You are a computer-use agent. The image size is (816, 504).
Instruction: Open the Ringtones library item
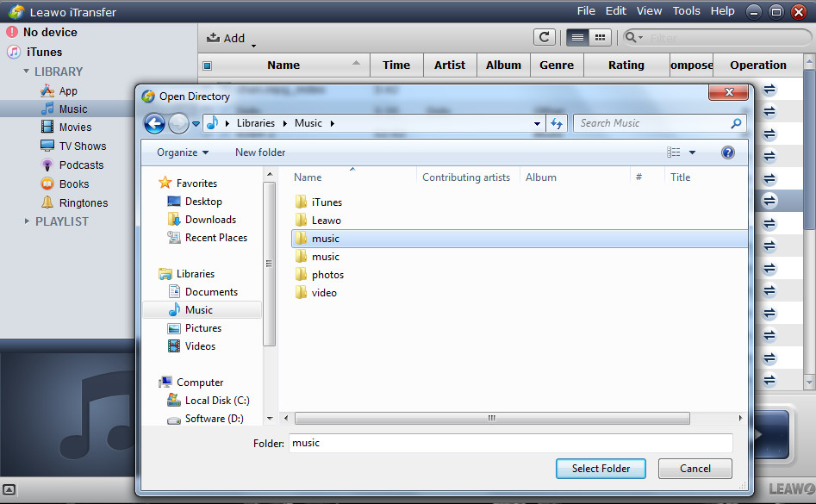coord(83,203)
